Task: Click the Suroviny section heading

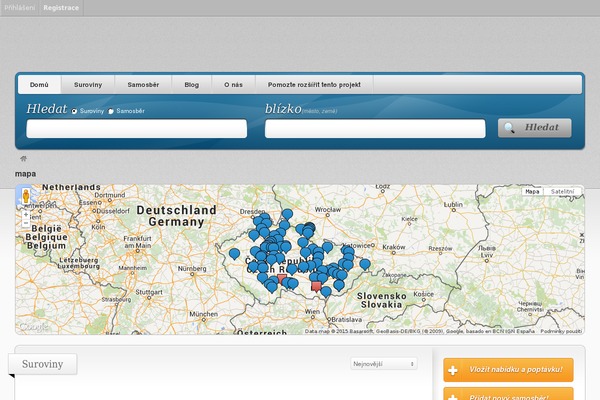Action: tap(42, 364)
